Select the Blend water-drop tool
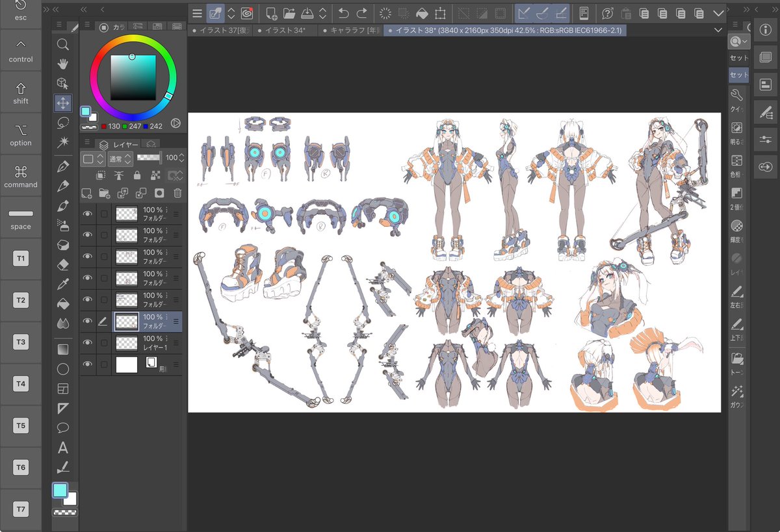Image resolution: width=780 pixels, height=532 pixels. click(x=63, y=323)
